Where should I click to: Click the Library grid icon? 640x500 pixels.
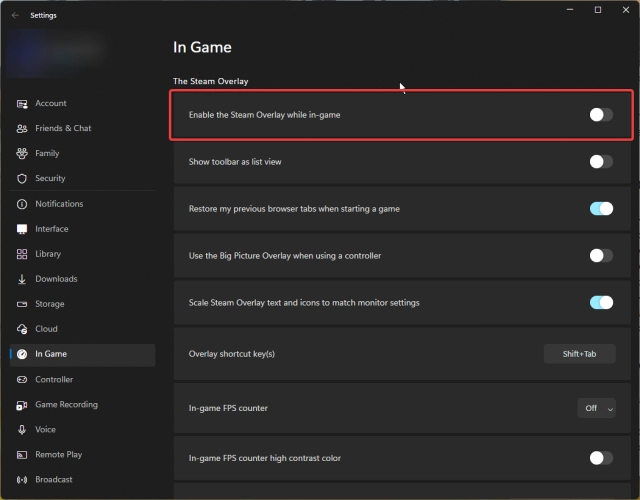[x=22, y=254]
